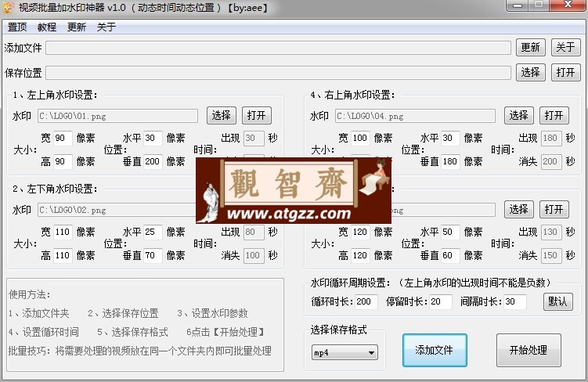Viewport: 588px width, 382px height.
Task: Minimize the window
Action: pyautogui.click(x=518, y=5)
